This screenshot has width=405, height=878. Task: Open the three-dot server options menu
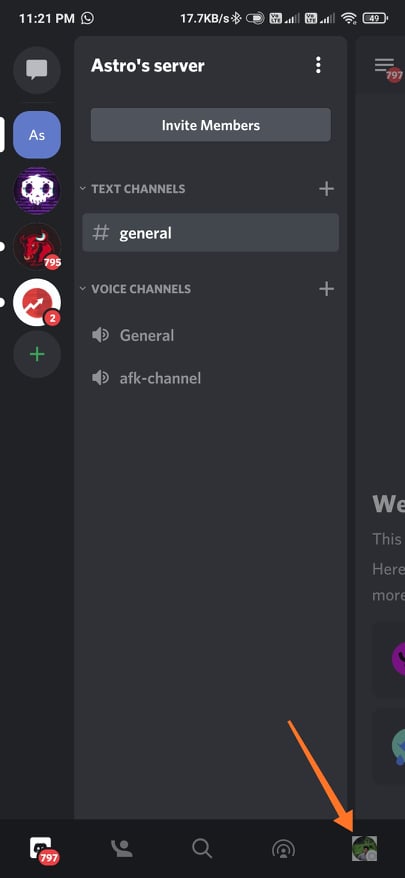coord(318,65)
